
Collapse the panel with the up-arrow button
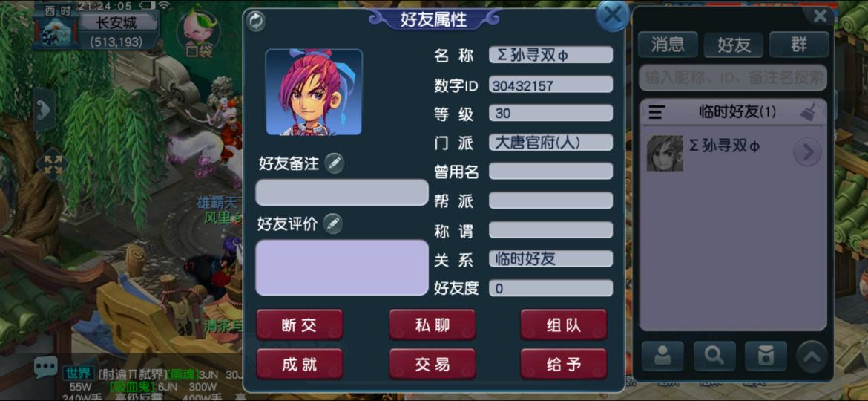pyautogui.click(x=812, y=356)
